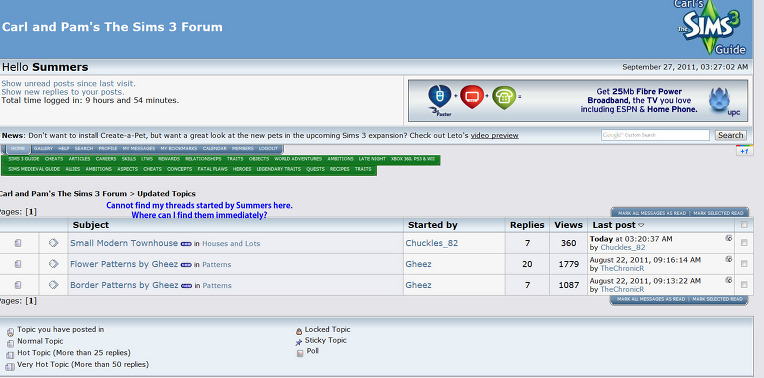Image resolution: width=764 pixels, height=378 pixels.
Task: Click the Search button
Action: 730,135
